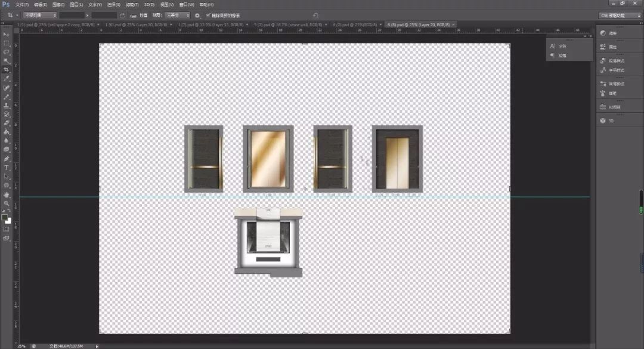Click the background color swatch

[8, 221]
